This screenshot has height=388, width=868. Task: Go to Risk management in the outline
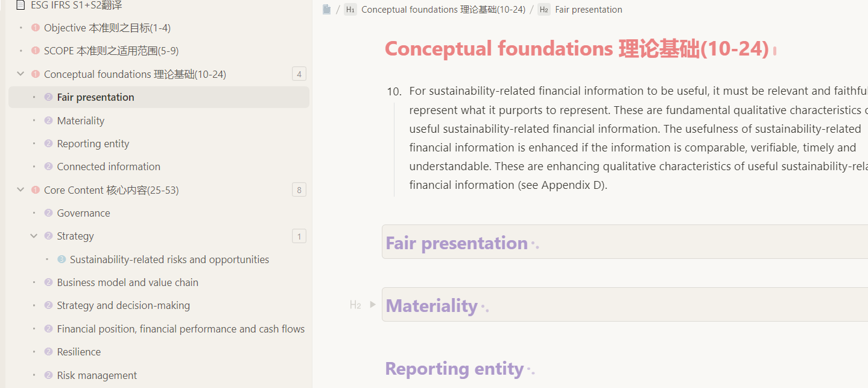[x=97, y=375]
